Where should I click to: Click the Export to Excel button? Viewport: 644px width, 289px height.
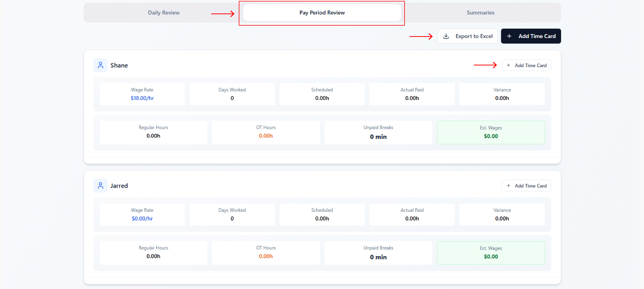tap(468, 36)
